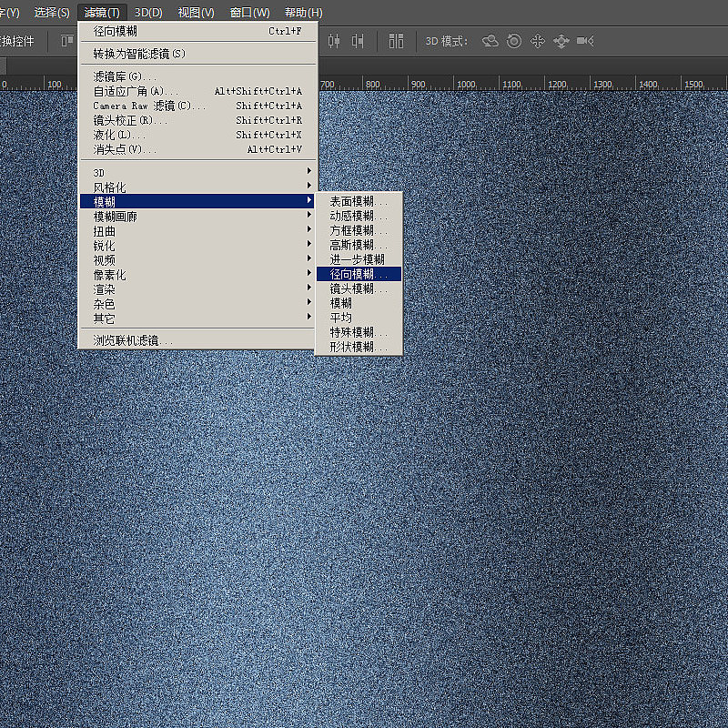728x728 pixels.
Task: Open the 帮助(H) menu
Action: (x=304, y=13)
